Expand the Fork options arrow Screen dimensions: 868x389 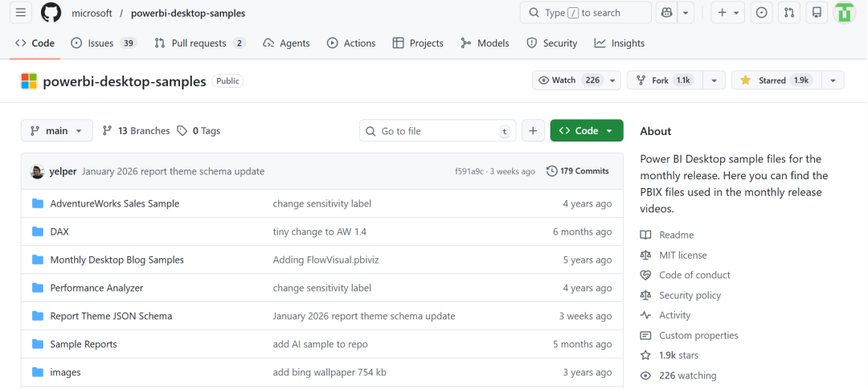coord(714,80)
